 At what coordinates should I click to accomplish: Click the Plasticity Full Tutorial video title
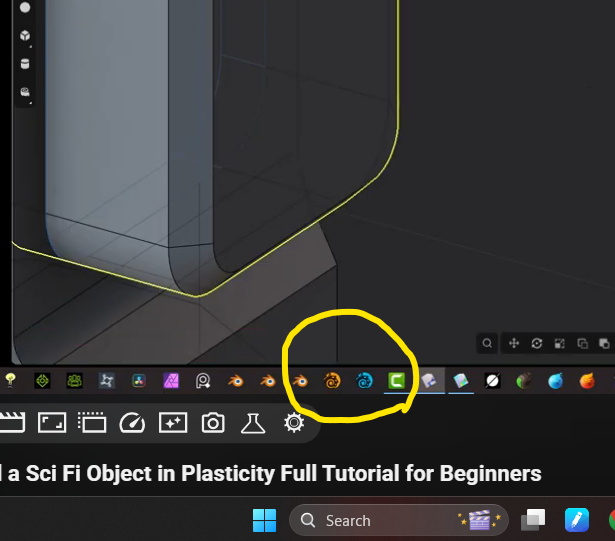pyautogui.click(x=271, y=473)
